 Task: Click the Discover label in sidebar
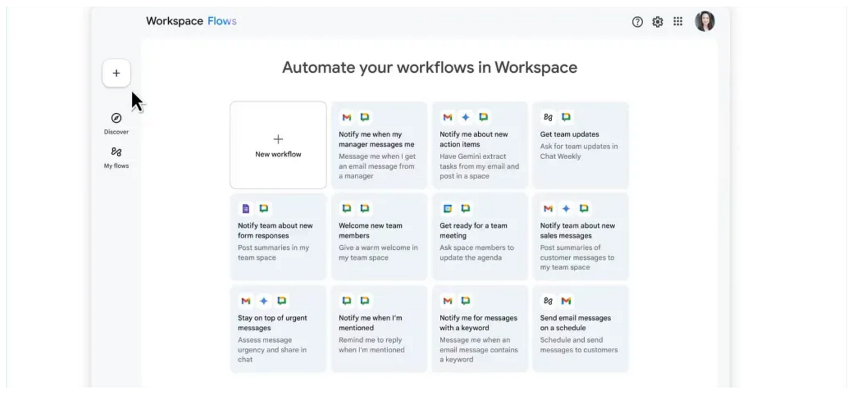116,132
